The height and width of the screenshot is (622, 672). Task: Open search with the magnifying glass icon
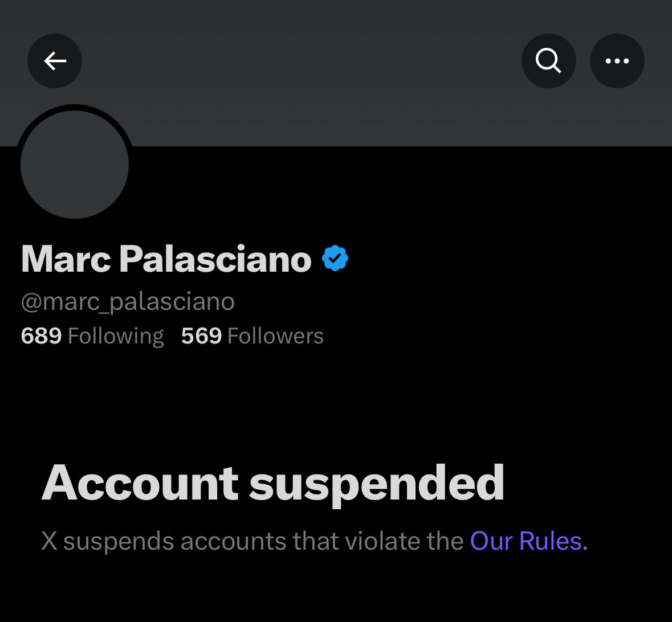click(x=548, y=61)
